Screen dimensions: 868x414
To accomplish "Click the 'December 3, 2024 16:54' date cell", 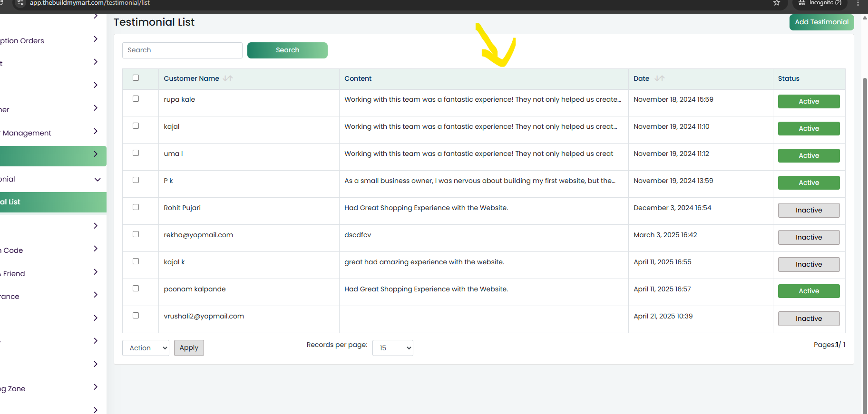I will 672,208.
